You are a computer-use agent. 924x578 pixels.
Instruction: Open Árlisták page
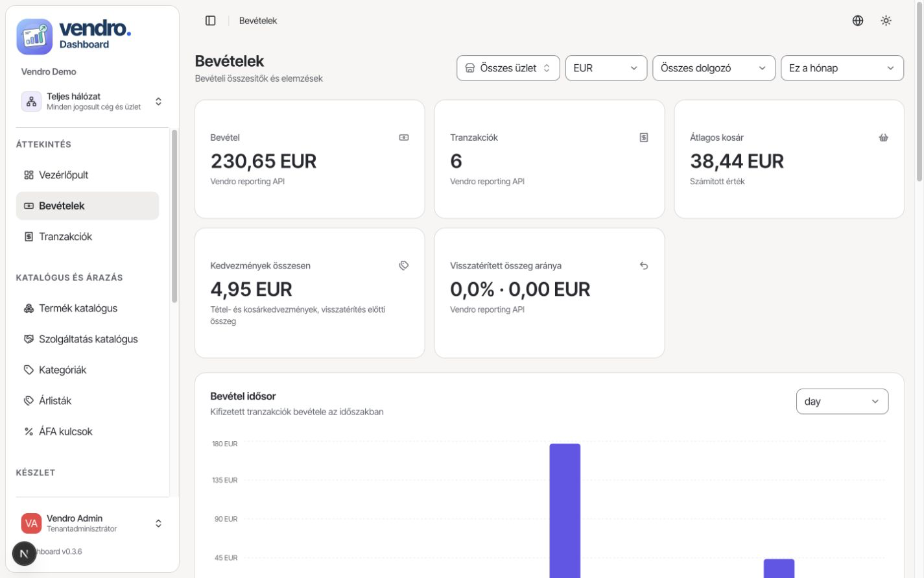[x=88, y=401]
